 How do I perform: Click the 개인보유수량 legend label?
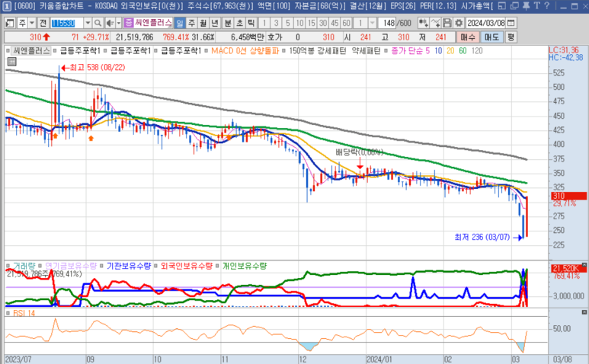click(x=245, y=266)
